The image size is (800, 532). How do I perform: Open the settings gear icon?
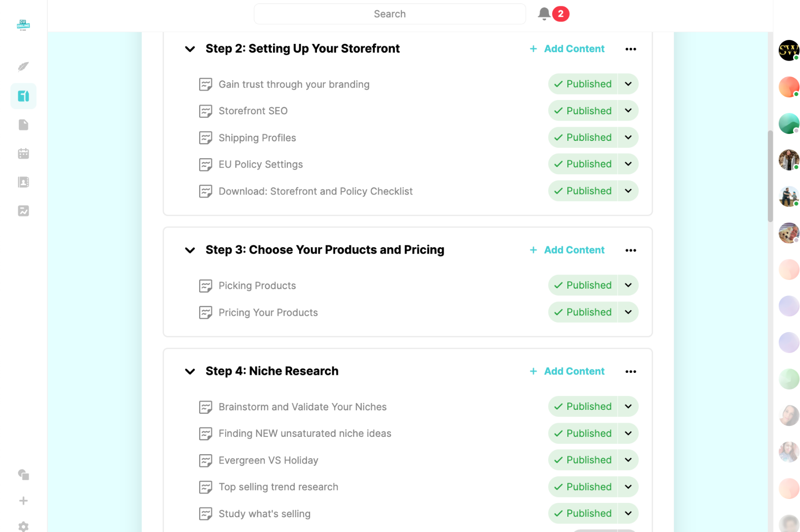tap(23, 526)
